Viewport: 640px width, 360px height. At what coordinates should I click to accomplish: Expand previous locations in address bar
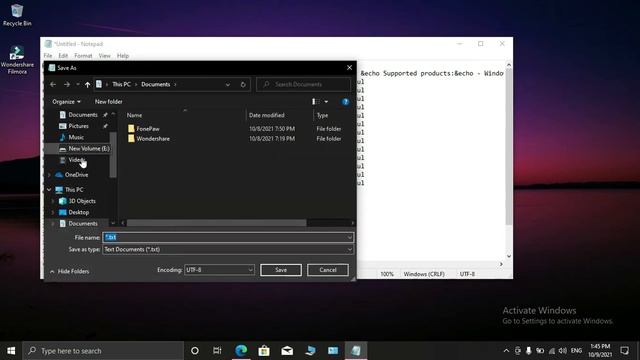[x=228, y=84]
